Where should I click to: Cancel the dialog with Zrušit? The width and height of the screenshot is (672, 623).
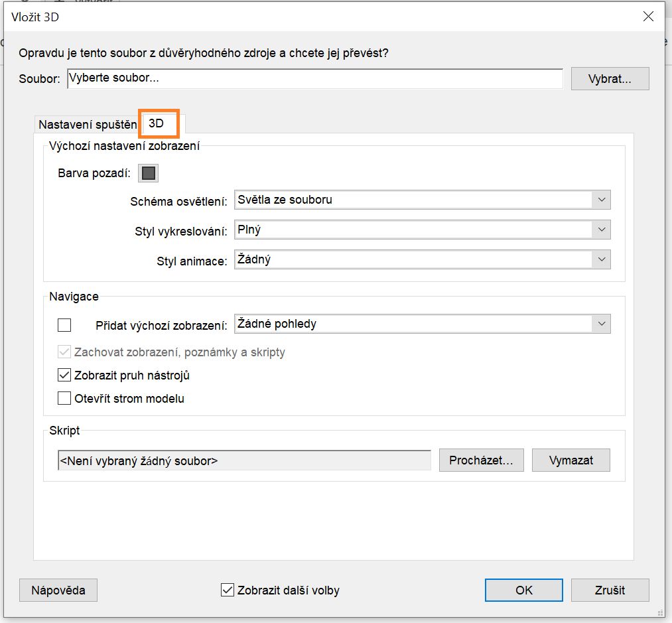(609, 589)
